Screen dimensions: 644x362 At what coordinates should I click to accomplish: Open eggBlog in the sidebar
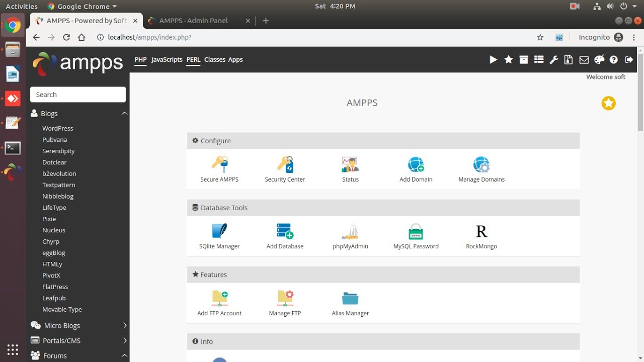click(54, 253)
